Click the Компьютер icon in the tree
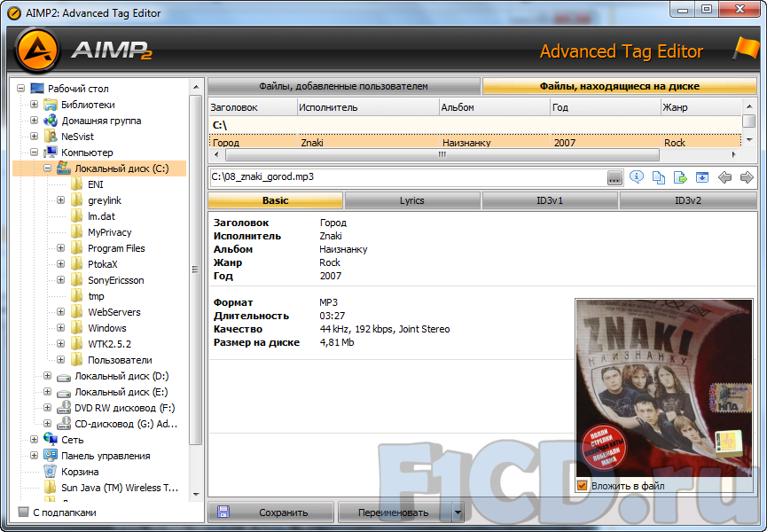The height and width of the screenshot is (532, 767). 51,153
